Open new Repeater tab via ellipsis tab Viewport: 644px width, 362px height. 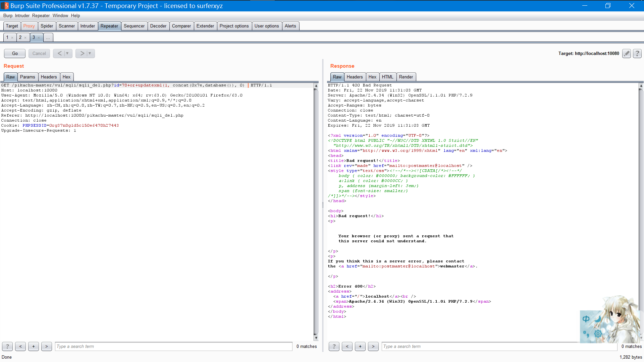point(48,38)
